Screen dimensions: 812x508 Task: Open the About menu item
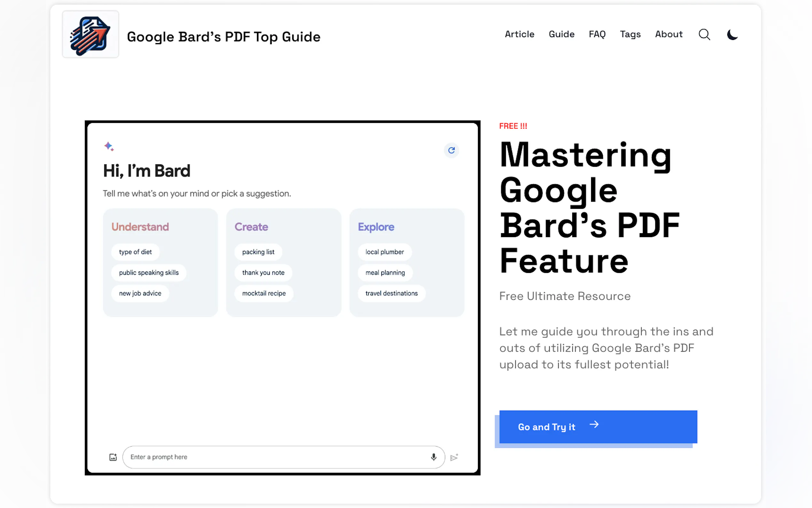point(668,34)
